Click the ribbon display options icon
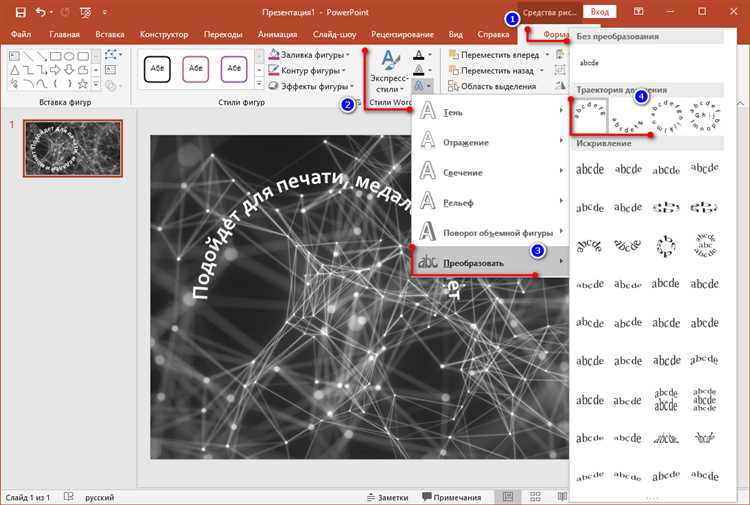This screenshot has width=750, height=505. click(x=638, y=11)
